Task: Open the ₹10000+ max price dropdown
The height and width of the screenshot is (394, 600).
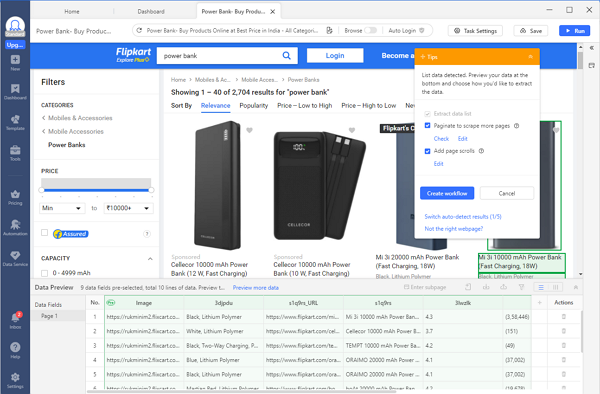Action: (128, 208)
